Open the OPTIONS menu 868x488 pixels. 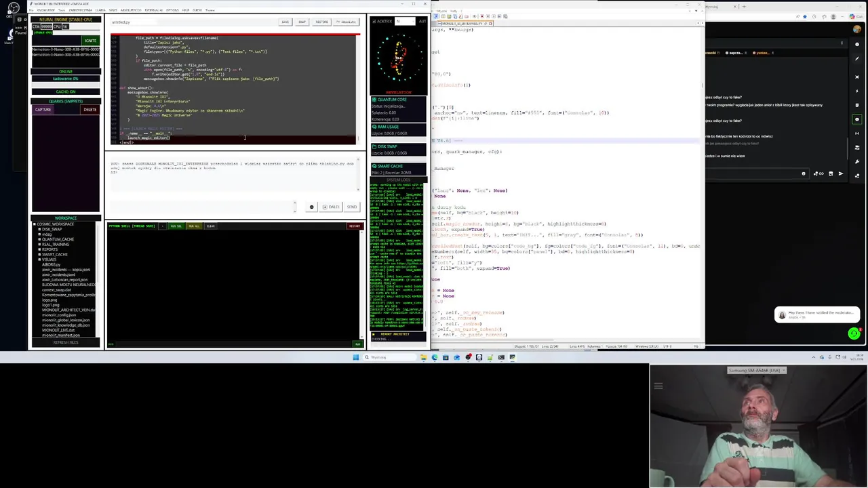click(x=172, y=10)
